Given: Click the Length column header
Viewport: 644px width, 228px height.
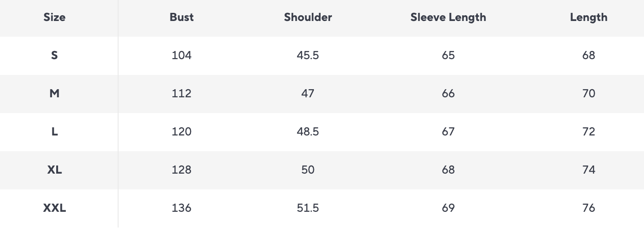Looking at the screenshot, I should tap(588, 18).
